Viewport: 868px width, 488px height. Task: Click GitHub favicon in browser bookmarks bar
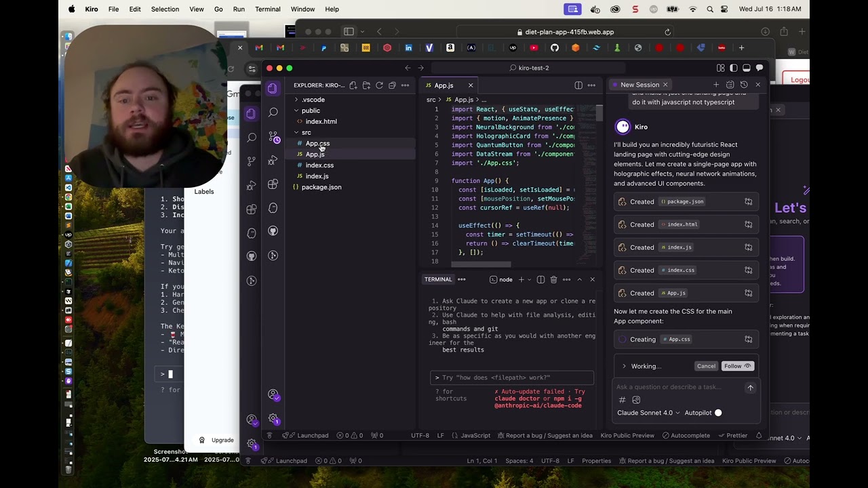pos(555,48)
